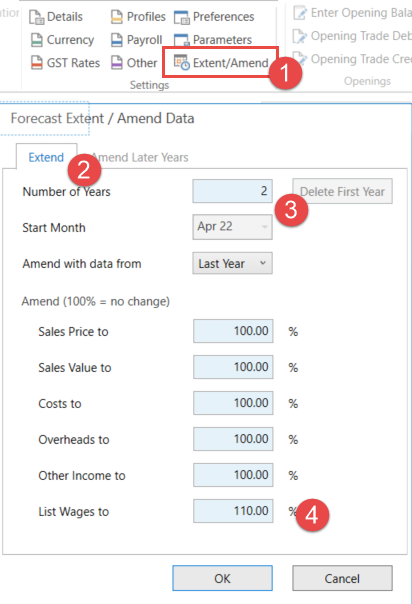Expand Amend with data from dropdown
Image resolution: width=412 pixels, height=604 pixels.
(x=233, y=263)
